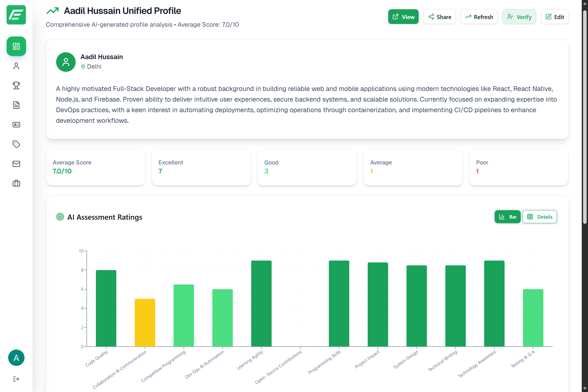588x392 pixels.
Task: Click the page vertical scrollbar thumb
Action: [584, 117]
